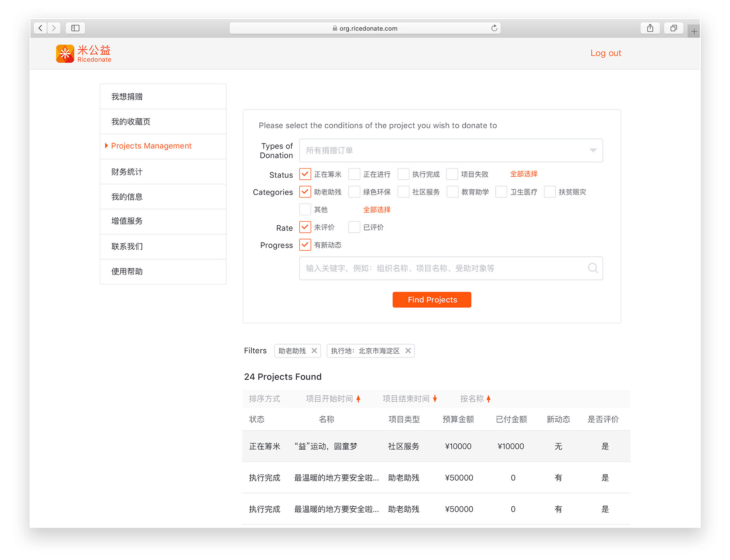Check the 卫生医疗 category checkbox
This screenshot has height=560, width=730.
click(501, 191)
